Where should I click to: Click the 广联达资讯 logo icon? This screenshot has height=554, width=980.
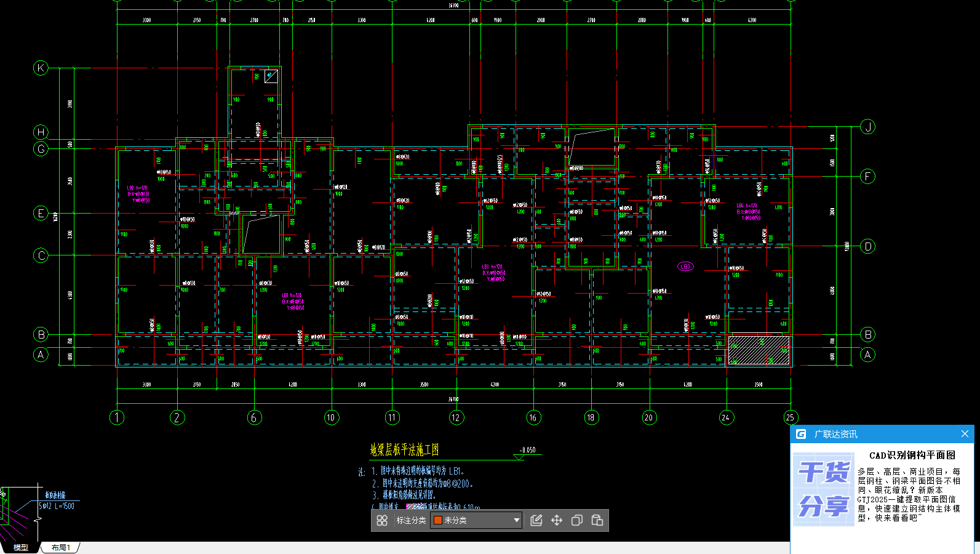pyautogui.click(x=801, y=434)
